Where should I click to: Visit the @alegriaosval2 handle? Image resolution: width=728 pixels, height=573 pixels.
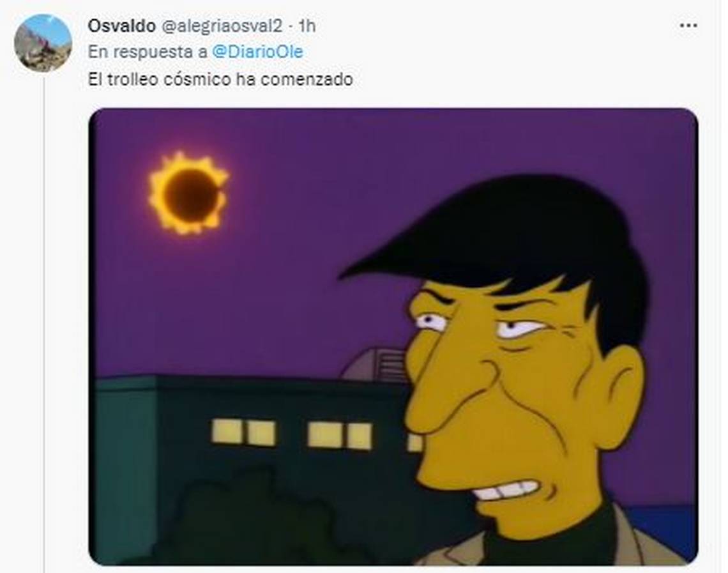(222, 26)
